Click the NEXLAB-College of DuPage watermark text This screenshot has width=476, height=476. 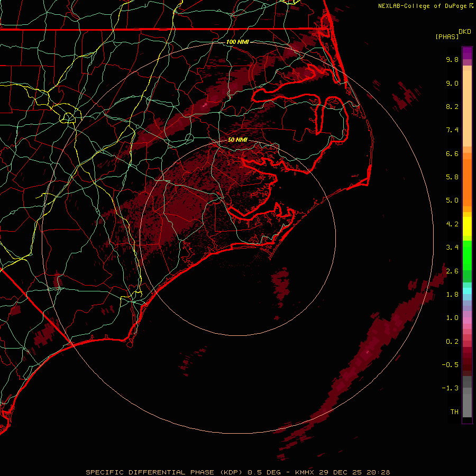coord(426,6)
